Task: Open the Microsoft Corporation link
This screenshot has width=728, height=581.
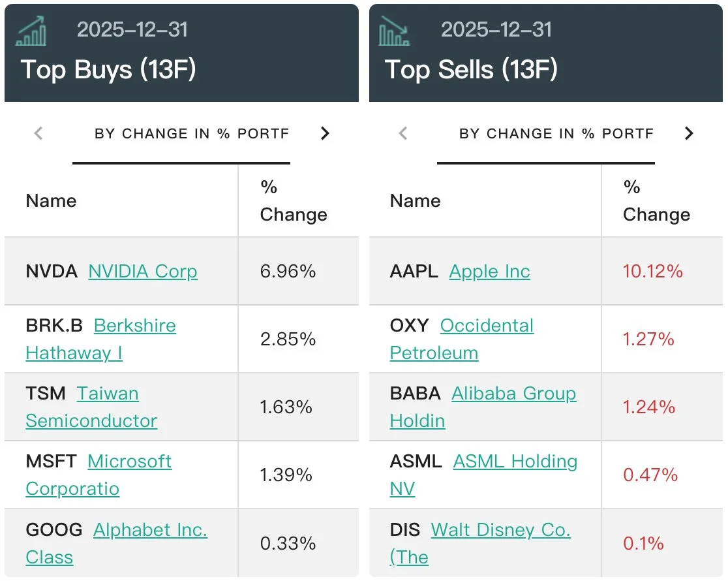Action: 129,462
